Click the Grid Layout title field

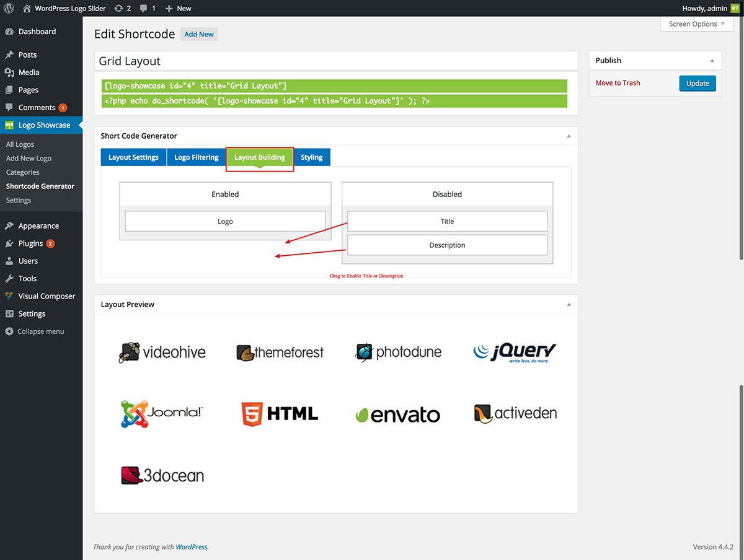336,61
